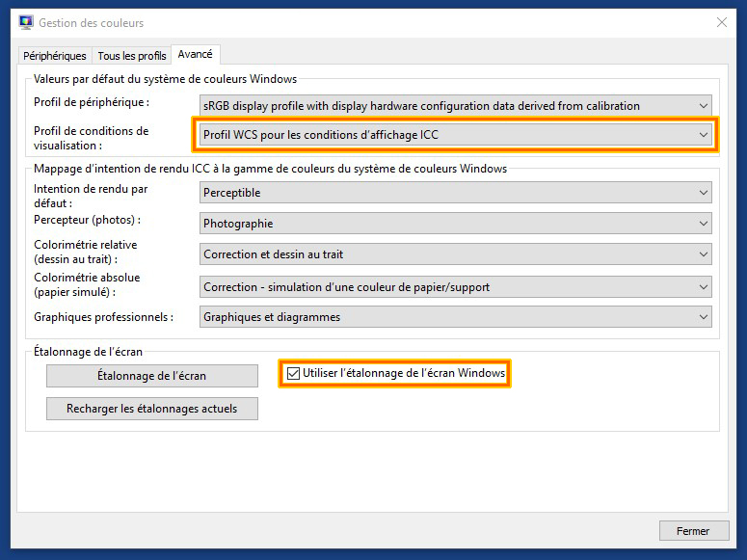Open the Tous les profils tab

132,56
